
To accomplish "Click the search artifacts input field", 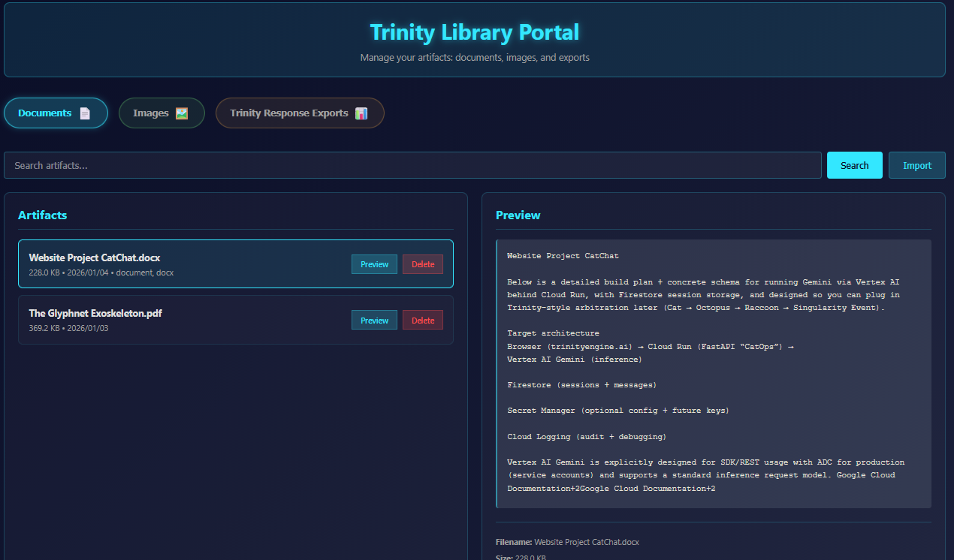I will click(300, 164).
